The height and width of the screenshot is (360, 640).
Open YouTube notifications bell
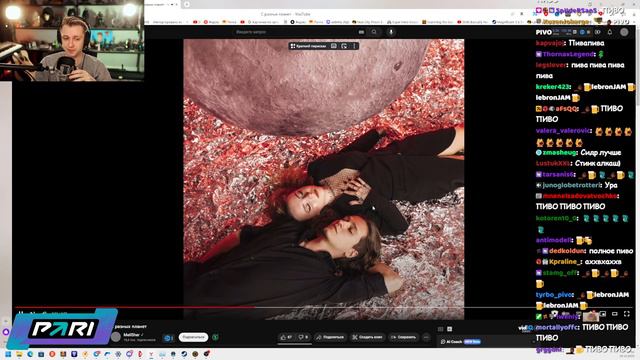(610, 32)
